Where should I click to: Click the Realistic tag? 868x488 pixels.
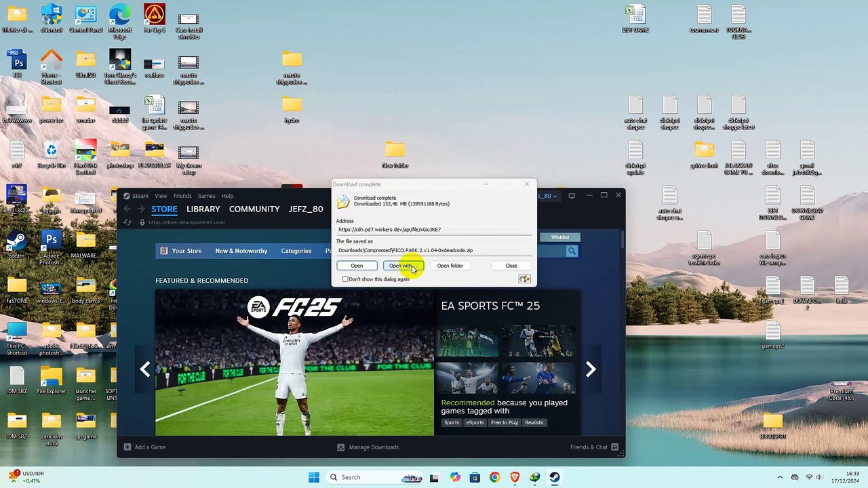[x=534, y=423]
